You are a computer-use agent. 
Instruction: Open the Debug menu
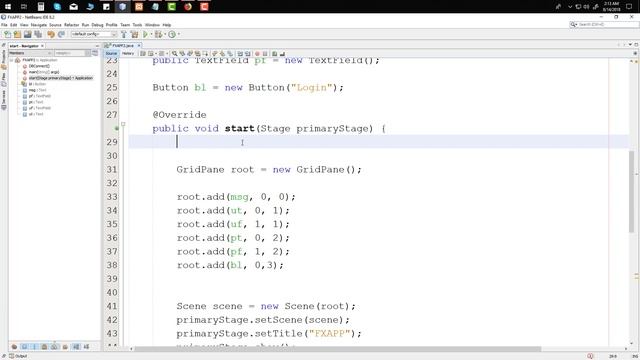click(x=97, y=25)
